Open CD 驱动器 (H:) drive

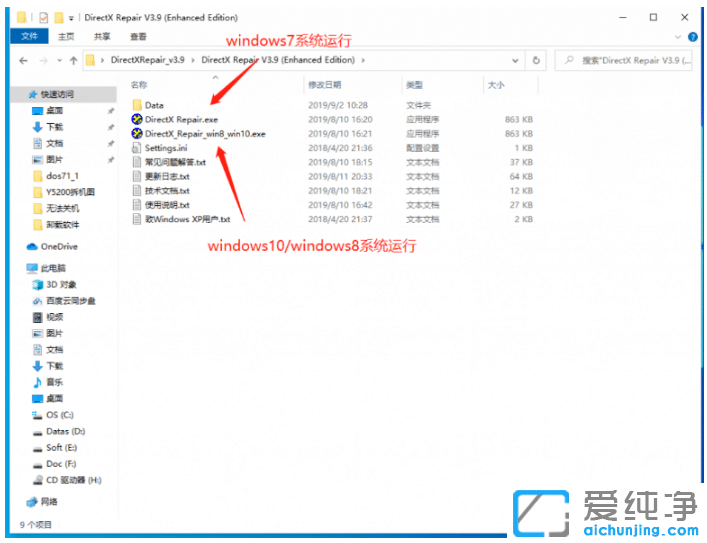[73, 480]
